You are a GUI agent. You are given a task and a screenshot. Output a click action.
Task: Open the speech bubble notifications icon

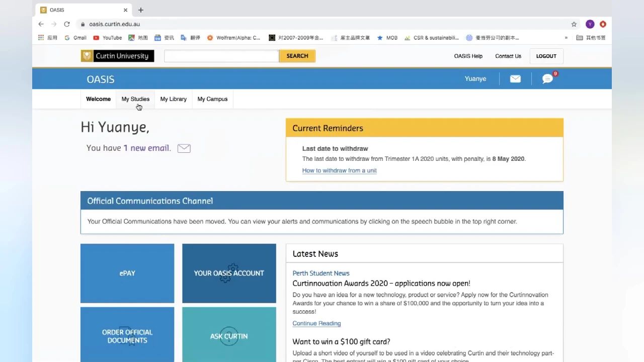pyautogui.click(x=547, y=79)
